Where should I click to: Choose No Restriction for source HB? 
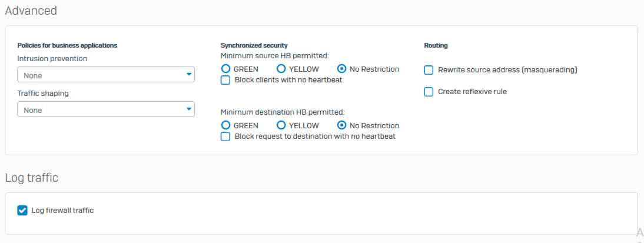(341, 69)
